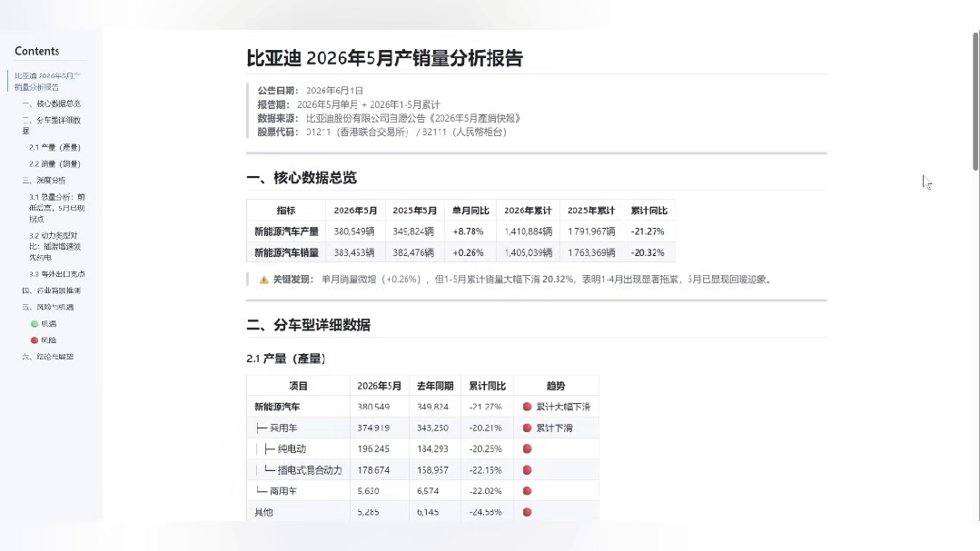Click the red dot next to 累计下滑
The image size is (980, 551).
point(527,428)
